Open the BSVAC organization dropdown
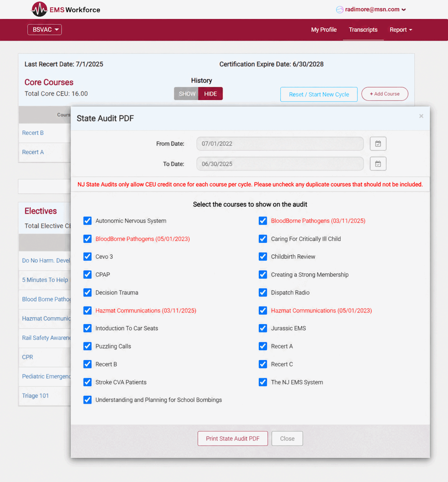 pos(45,29)
